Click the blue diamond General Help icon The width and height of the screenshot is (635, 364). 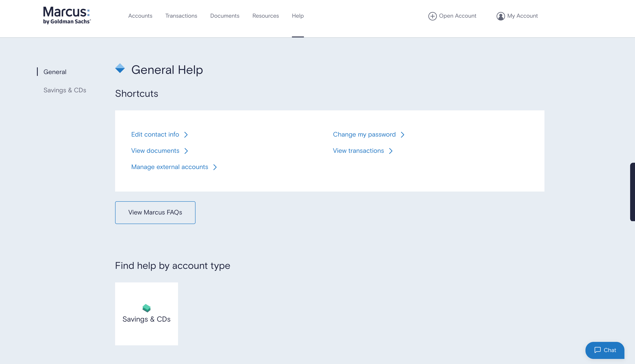point(120,68)
